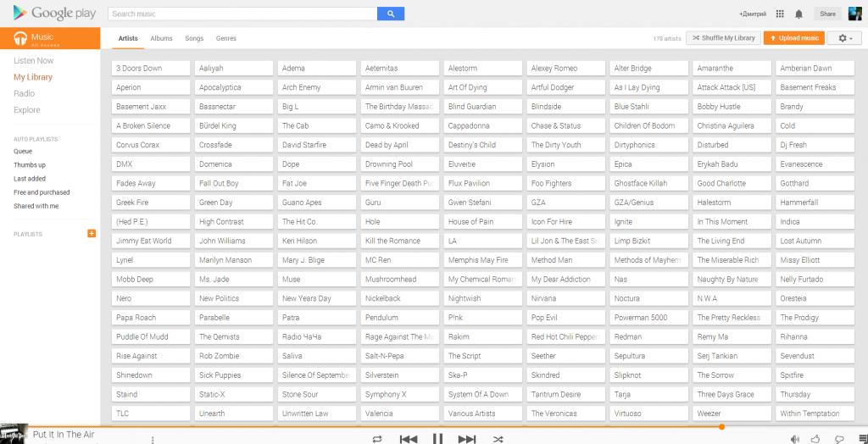
Task: Open the Last added playlist
Action: (30, 179)
